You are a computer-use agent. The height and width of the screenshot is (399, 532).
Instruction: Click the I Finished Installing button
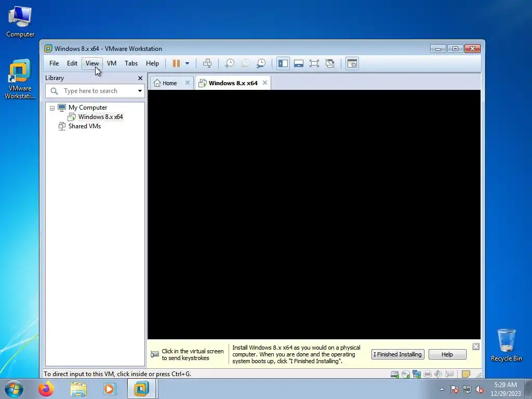pos(397,354)
